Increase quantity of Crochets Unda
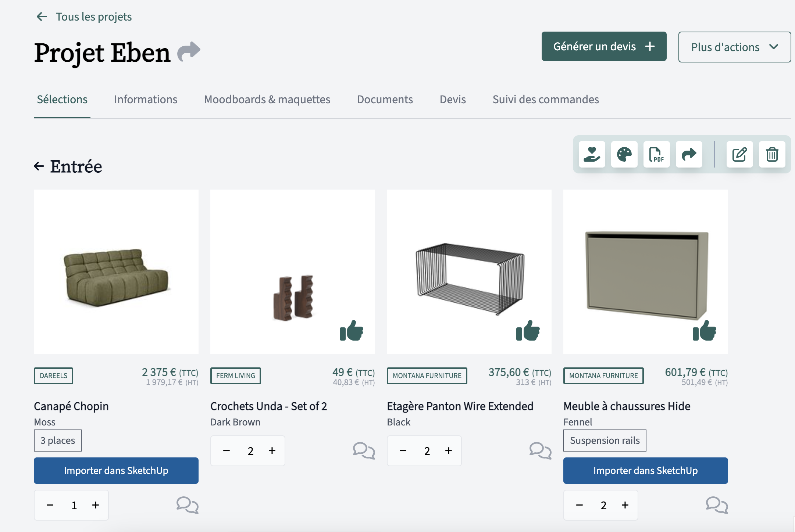The width and height of the screenshot is (795, 532). click(272, 451)
